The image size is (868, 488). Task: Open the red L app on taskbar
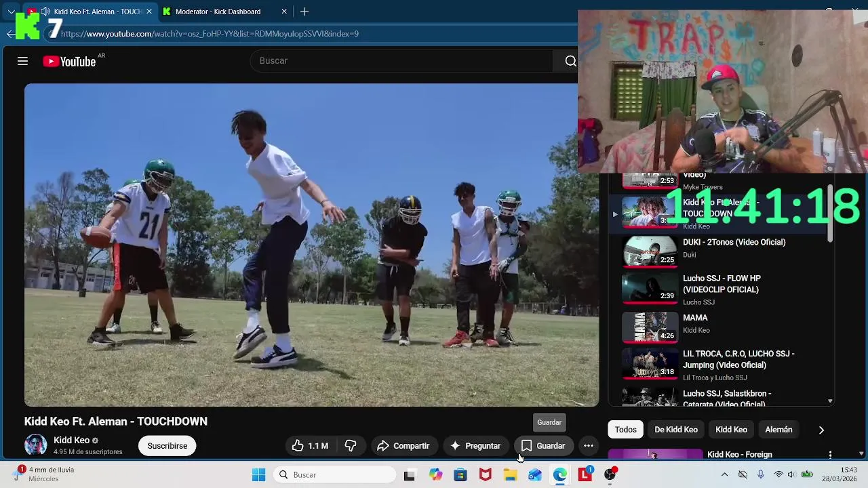[585, 475]
